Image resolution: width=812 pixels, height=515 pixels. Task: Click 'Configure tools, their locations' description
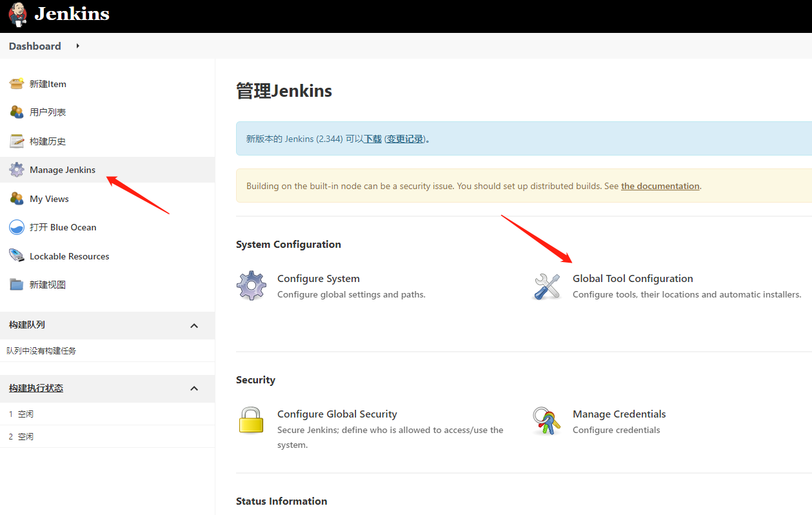click(687, 294)
